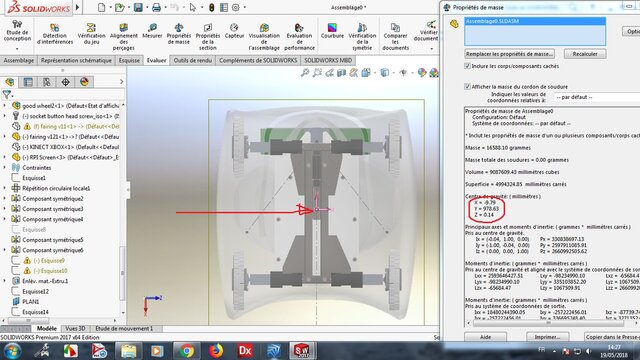Select Assemblage0.SLDASM in the list
The width and height of the screenshot is (640, 360).
[535, 21]
